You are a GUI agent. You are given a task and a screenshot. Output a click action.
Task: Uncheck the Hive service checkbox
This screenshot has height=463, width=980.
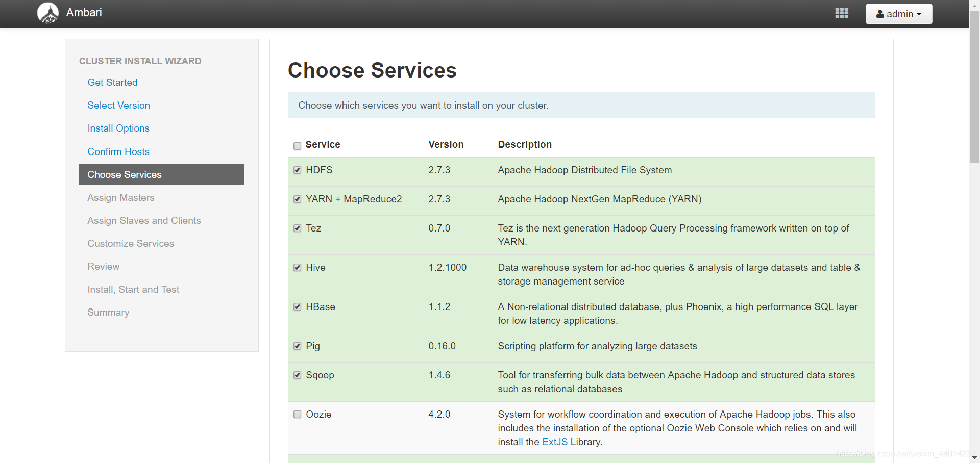pyautogui.click(x=298, y=268)
